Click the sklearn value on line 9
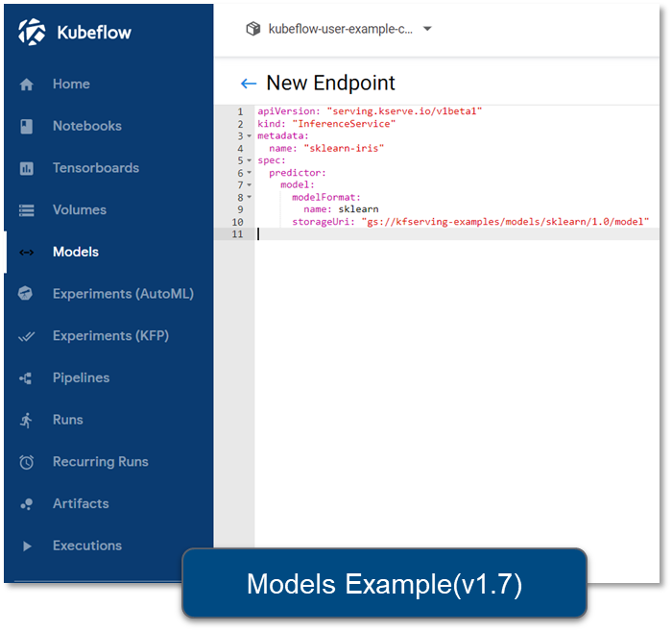672x631 pixels. click(358, 209)
